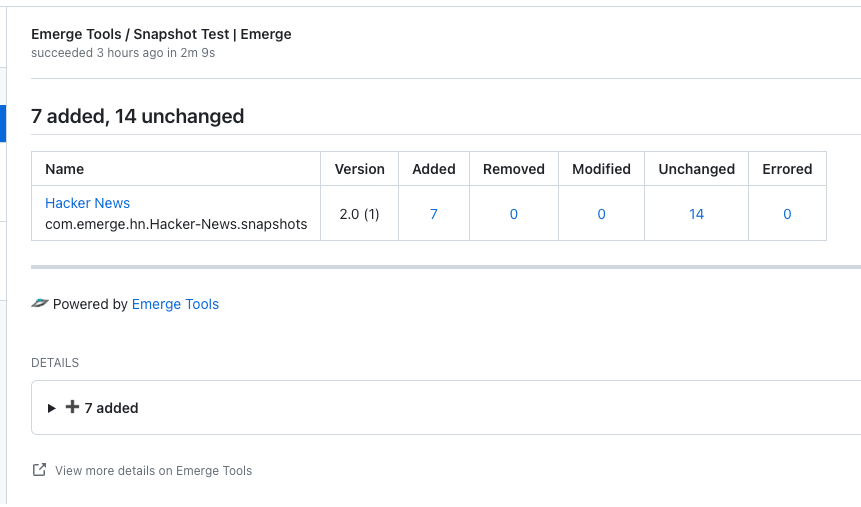Click the Removed count of 0

pyautogui.click(x=514, y=214)
